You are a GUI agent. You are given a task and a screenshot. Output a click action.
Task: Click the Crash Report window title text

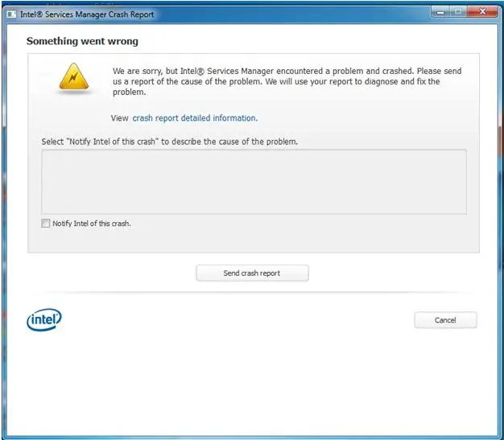pos(87,14)
